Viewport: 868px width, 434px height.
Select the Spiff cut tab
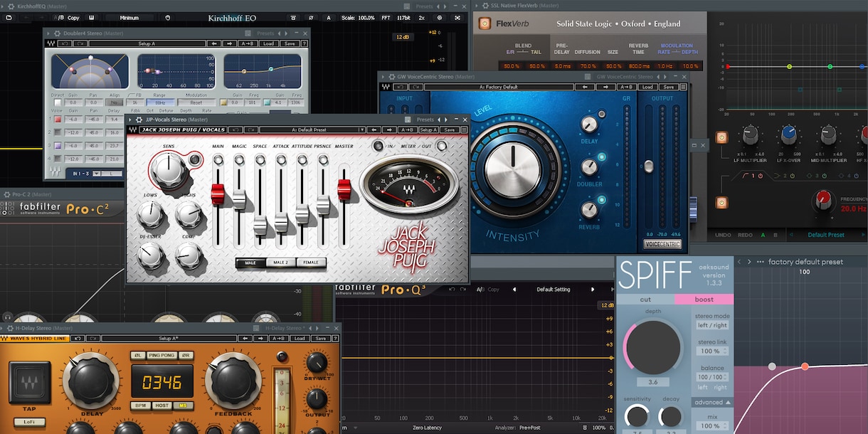click(x=645, y=300)
